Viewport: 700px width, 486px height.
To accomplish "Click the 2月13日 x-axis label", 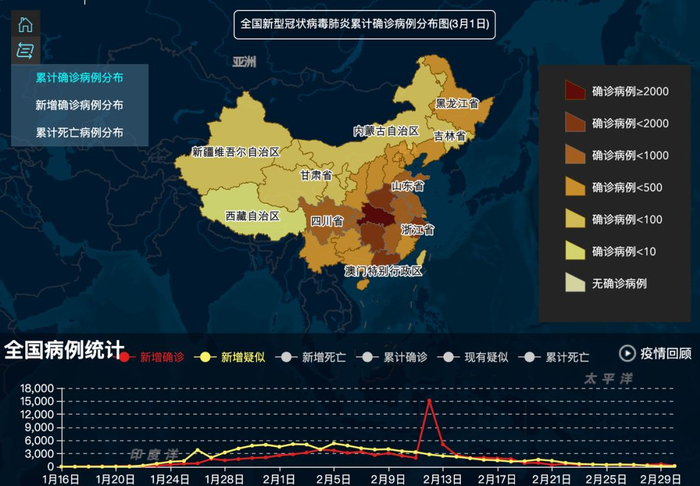I will (443, 480).
